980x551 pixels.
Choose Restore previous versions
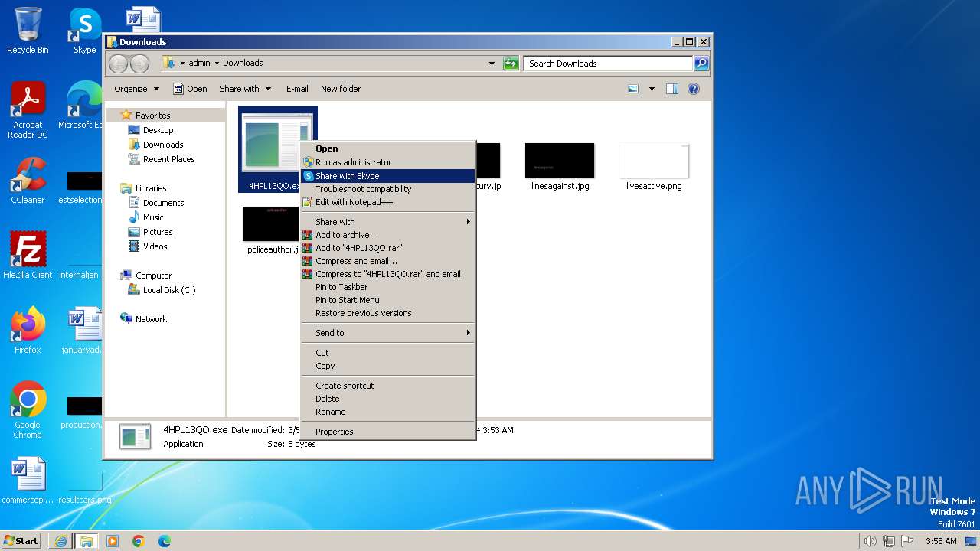coord(387,313)
